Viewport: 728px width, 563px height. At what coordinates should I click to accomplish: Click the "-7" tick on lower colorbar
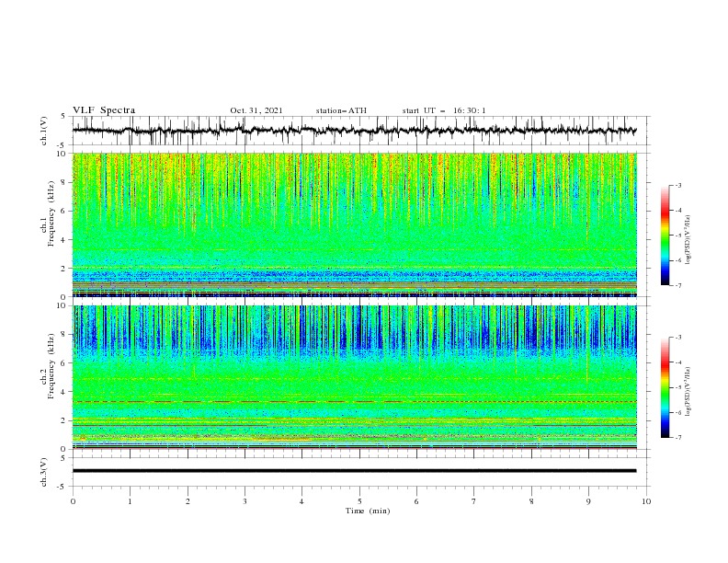click(678, 438)
